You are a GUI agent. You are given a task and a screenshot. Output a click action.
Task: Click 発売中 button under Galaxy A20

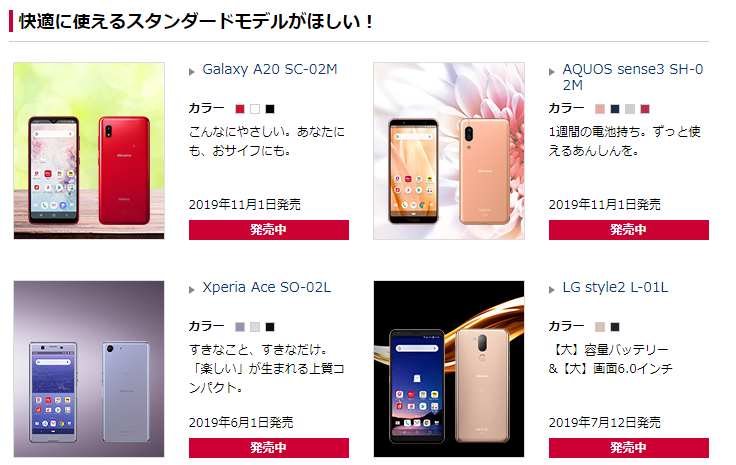click(x=269, y=230)
